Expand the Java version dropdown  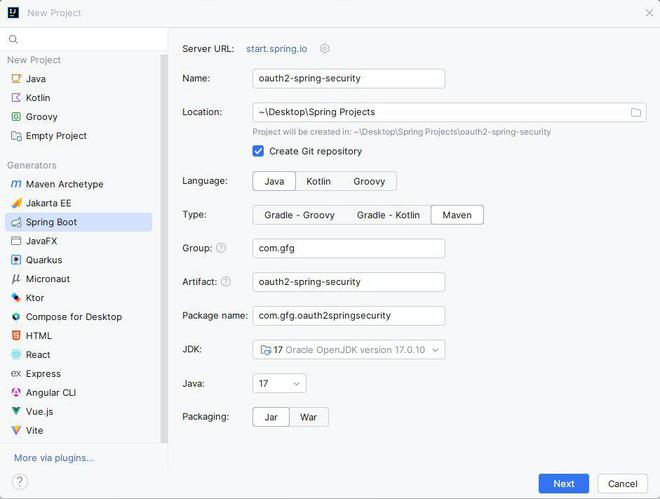tap(279, 383)
